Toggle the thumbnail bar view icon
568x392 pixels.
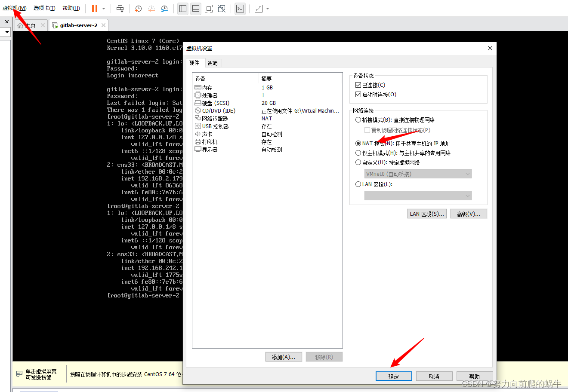[x=196, y=9]
